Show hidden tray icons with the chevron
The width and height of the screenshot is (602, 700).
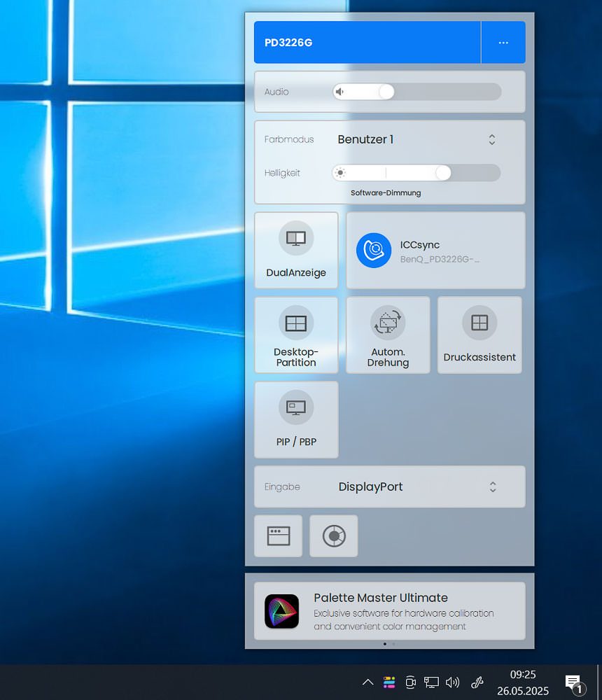coord(368,682)
